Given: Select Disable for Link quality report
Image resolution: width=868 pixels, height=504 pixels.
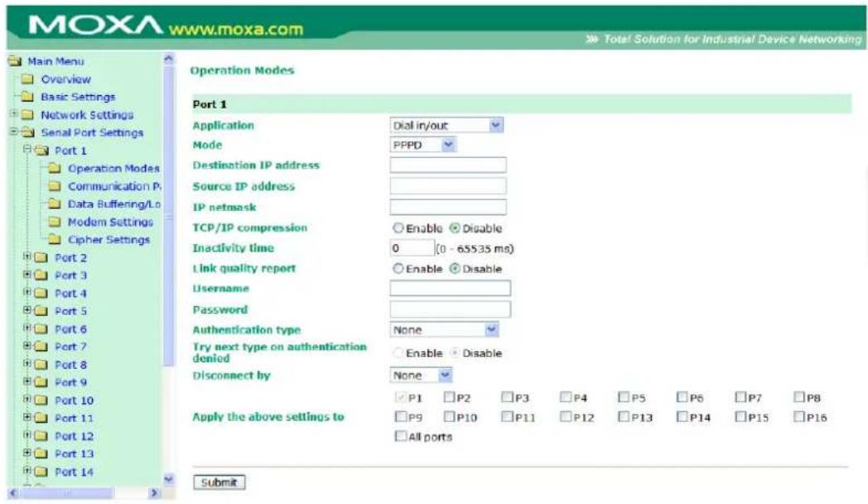Looking at the screenshot, I should pos(455,268).
